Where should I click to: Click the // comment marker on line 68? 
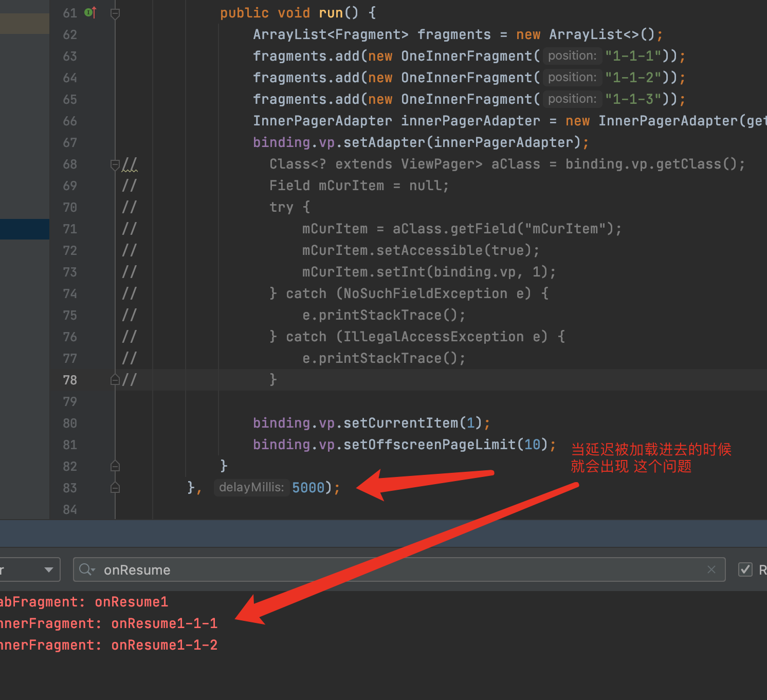pyautogui.click(x=130, y=164)
